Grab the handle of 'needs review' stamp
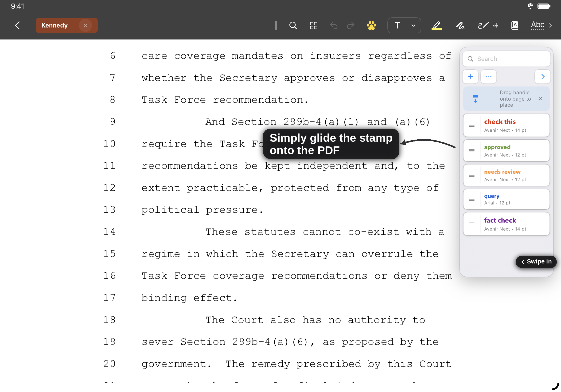The image size is (561, 392). [471, 175]
